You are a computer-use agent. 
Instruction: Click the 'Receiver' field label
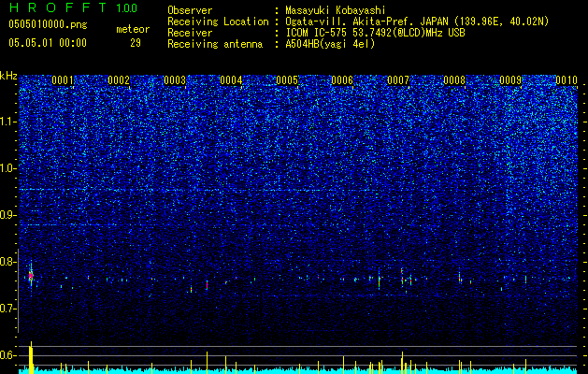pos(190,33)
